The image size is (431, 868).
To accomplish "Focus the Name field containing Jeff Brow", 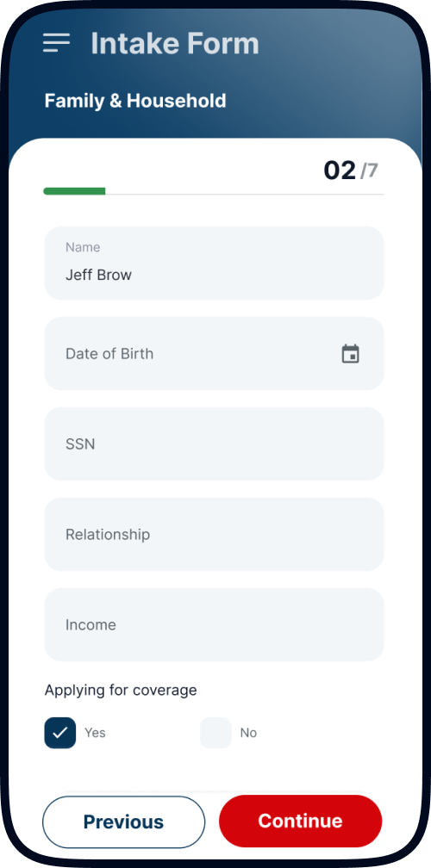I will coord(214,263).
